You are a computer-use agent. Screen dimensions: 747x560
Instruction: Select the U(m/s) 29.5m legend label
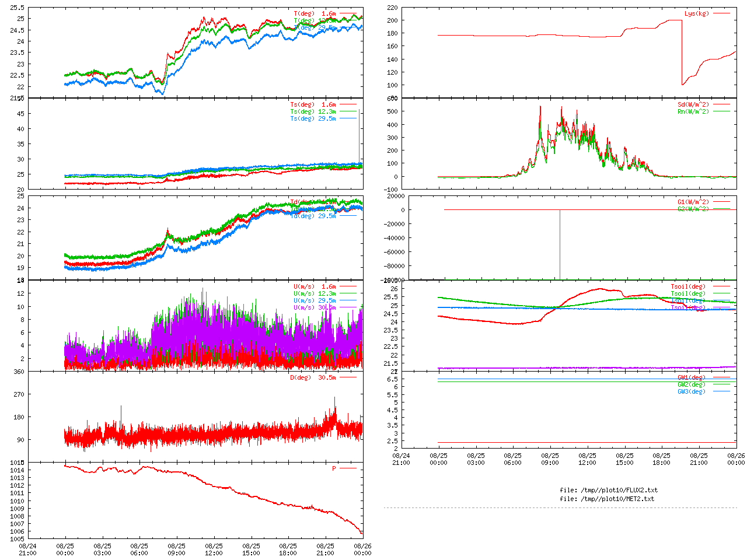pyautogui.click(x=315, y=301)
